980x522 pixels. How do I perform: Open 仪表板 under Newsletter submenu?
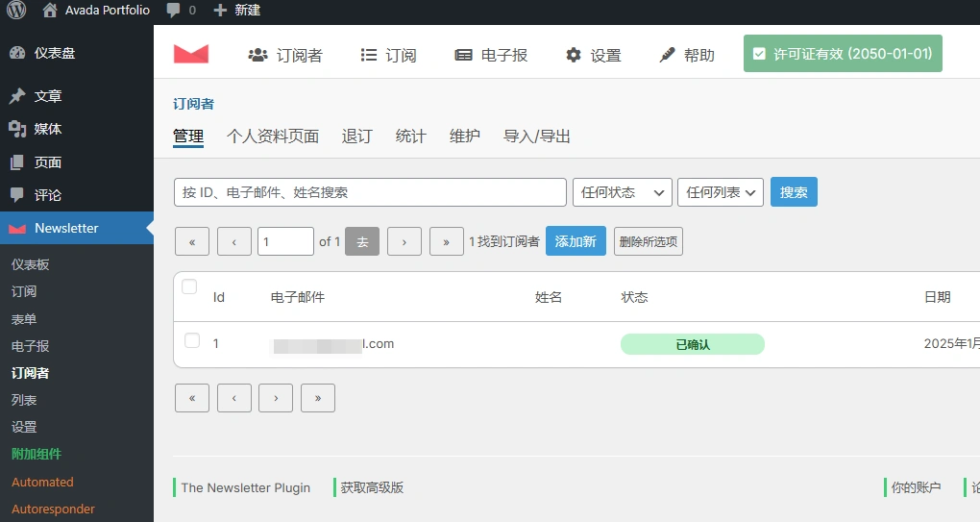(x=30, y=264)
